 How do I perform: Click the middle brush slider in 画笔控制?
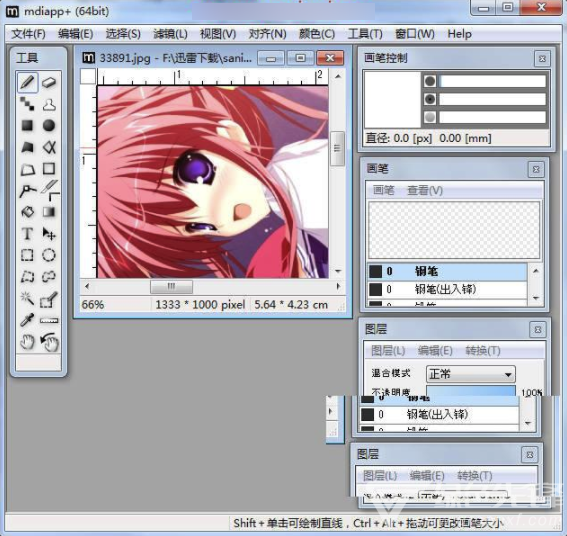coord(492,99)
